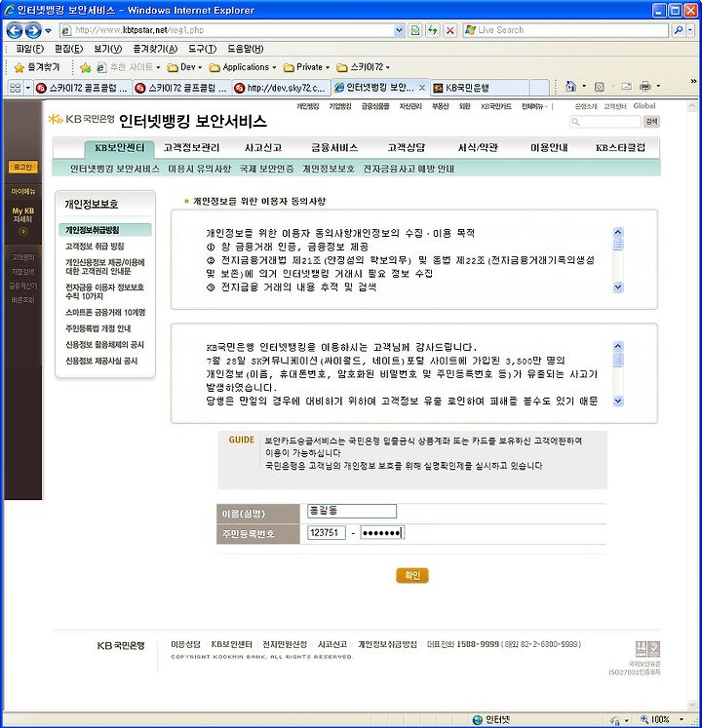Click the My KB 자세히 arrow icon

[x=22, y=231]
